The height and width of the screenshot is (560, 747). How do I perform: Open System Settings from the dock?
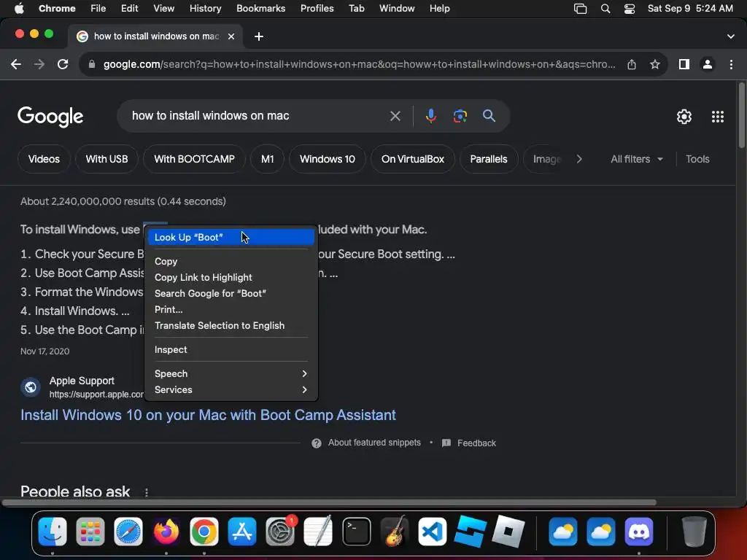pos(280,532)
